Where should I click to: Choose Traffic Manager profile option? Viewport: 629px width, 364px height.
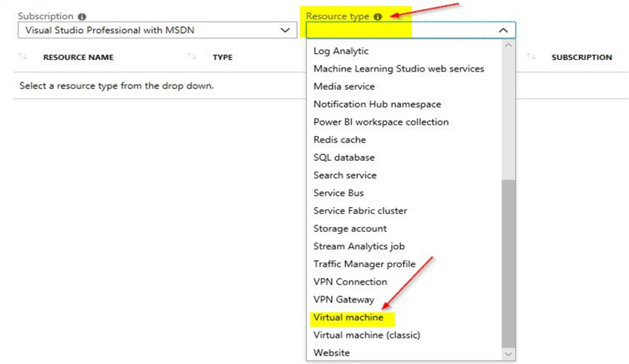click(364, 264)
